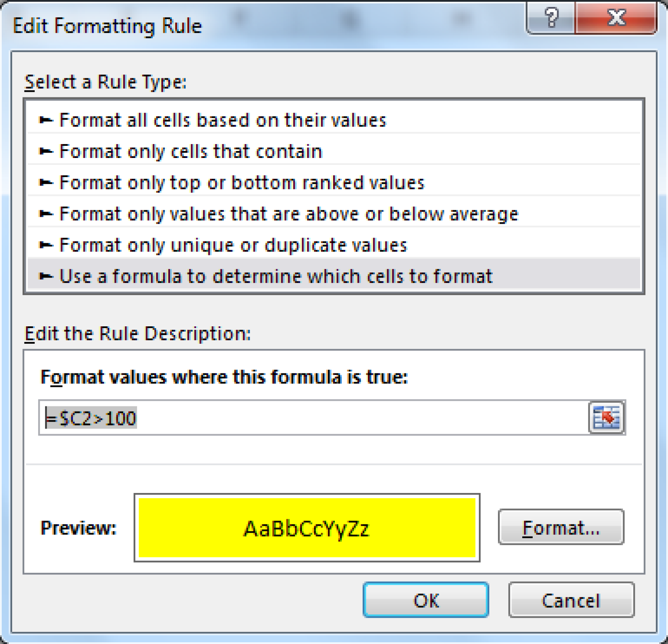The image size is (668, 644).
Task: Confirm the rule with OK
Action: 426,600
